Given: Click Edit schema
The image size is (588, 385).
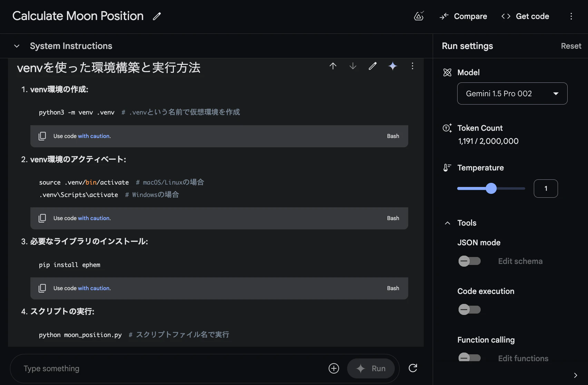Looking at the screenshot, I should point(520,261).
